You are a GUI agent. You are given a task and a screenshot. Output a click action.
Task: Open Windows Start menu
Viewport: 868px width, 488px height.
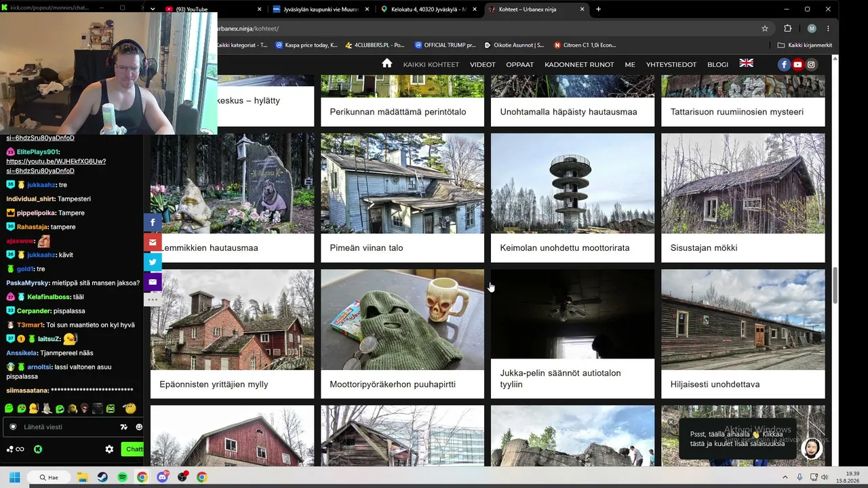coord(14,477)
